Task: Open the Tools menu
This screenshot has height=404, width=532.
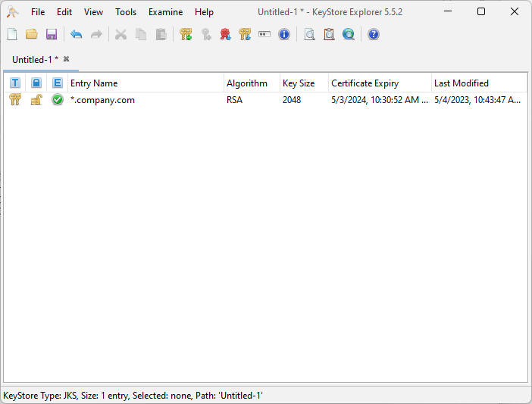Action: (126, 12)
